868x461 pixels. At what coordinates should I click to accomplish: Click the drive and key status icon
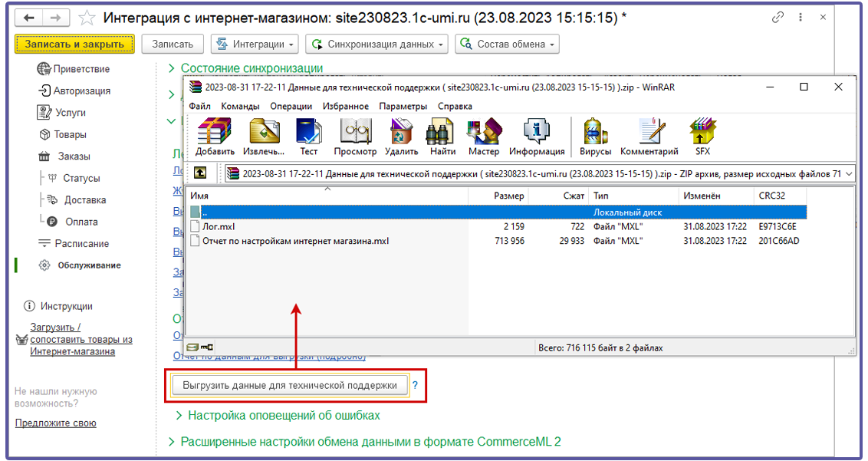200,347
